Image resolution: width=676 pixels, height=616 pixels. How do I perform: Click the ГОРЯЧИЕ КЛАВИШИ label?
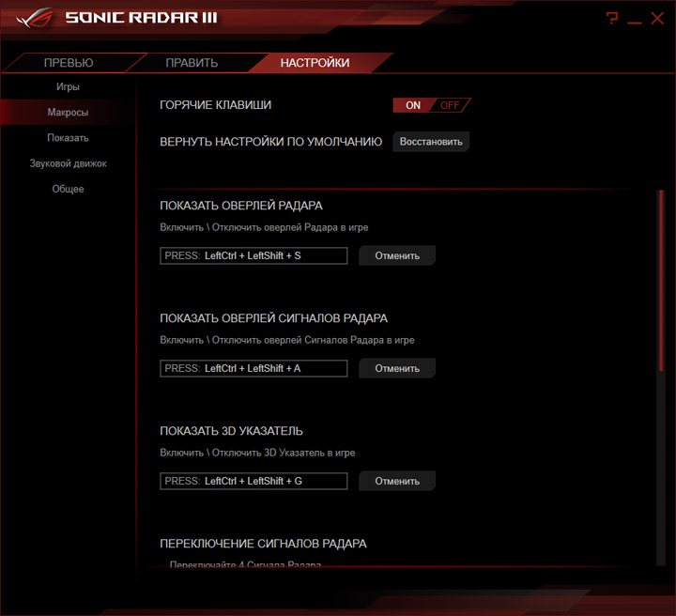tap(216, 105)
